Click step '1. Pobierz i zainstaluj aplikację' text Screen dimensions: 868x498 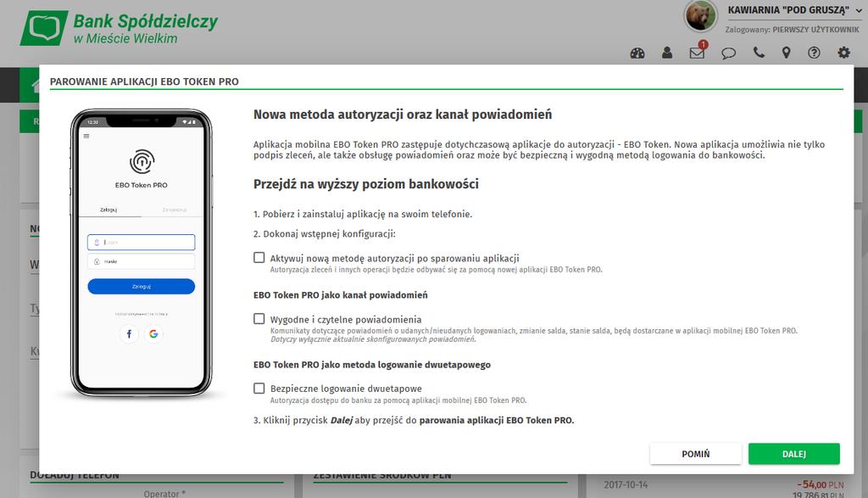point(363,214)
